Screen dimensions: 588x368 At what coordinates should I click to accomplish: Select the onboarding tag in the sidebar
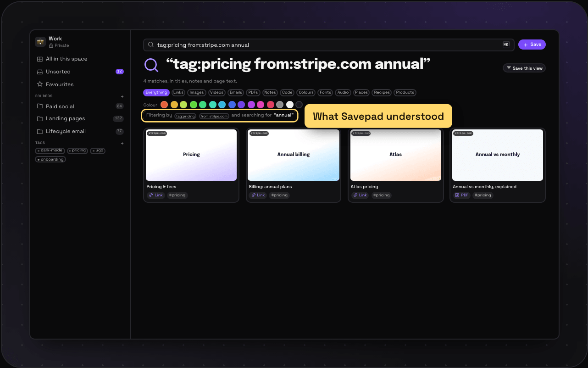(50, 159)
